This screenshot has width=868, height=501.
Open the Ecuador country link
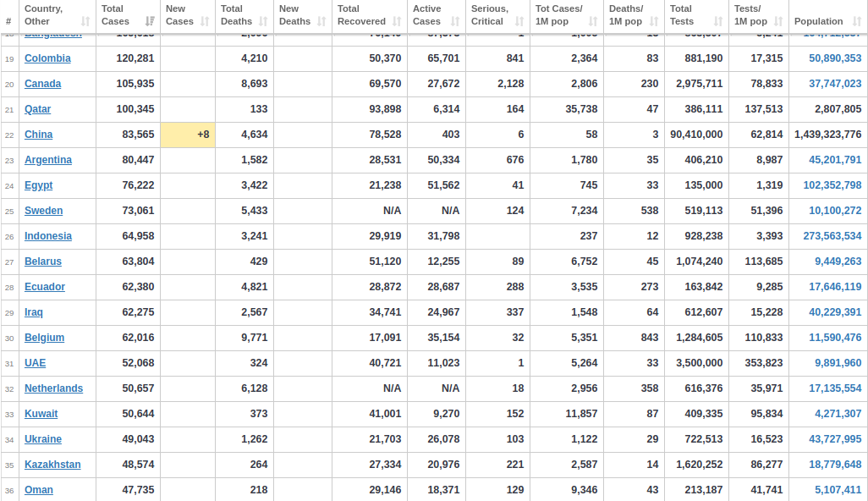click(45, 287)
